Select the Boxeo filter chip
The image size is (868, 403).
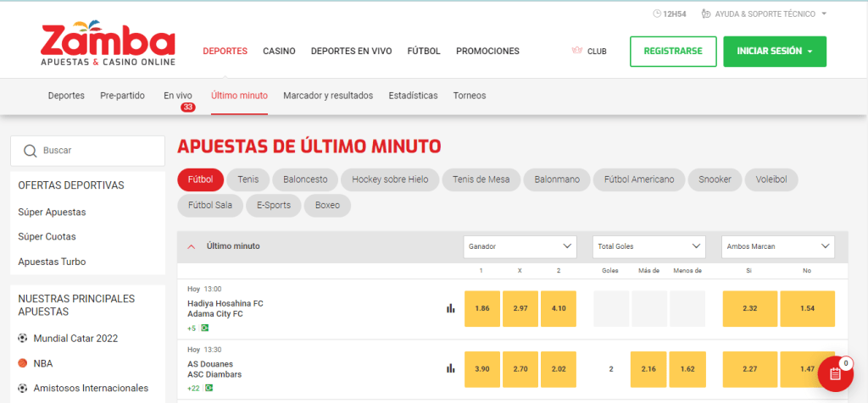(x=328, y=206)
